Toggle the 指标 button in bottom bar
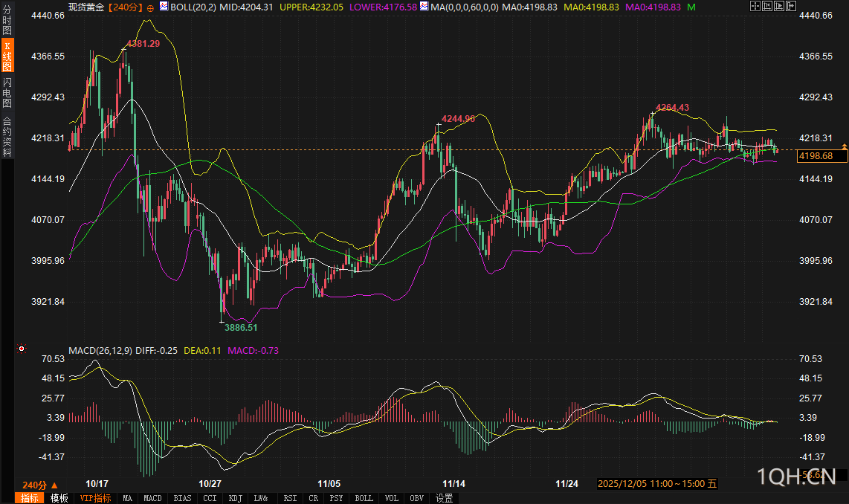Image resolution: width=849 pixels, height=504 pixels. click(30, 498)
